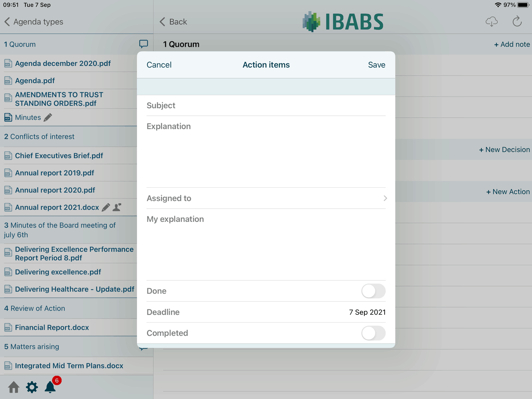Open the Minutes document
The image size is (532, 399).
point(28,117)
